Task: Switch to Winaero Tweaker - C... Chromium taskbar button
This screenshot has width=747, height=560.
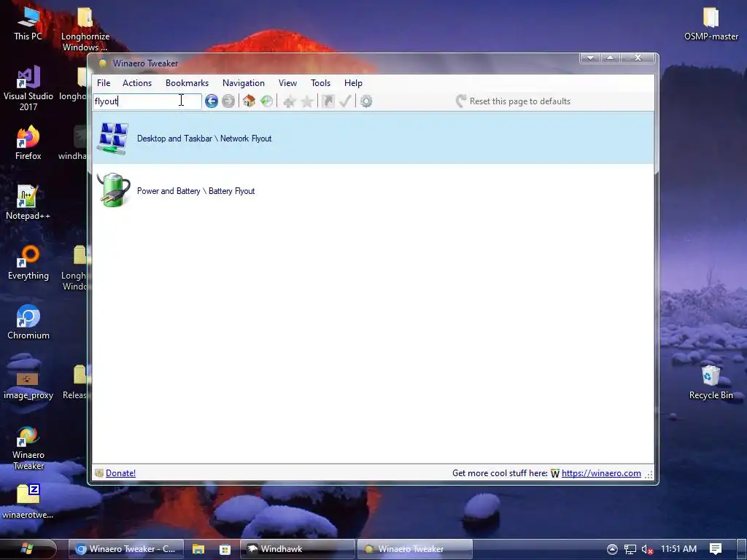Action: (126, 549)
